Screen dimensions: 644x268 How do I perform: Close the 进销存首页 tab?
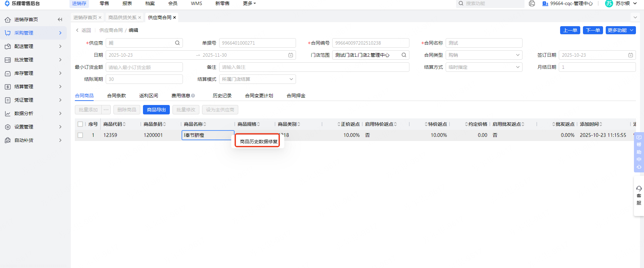click(100, 17)
